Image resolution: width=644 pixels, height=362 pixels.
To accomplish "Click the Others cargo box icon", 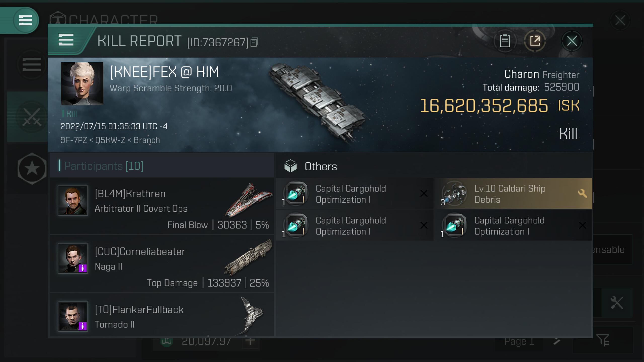I will pyautogui.click(x=290, y=166).
